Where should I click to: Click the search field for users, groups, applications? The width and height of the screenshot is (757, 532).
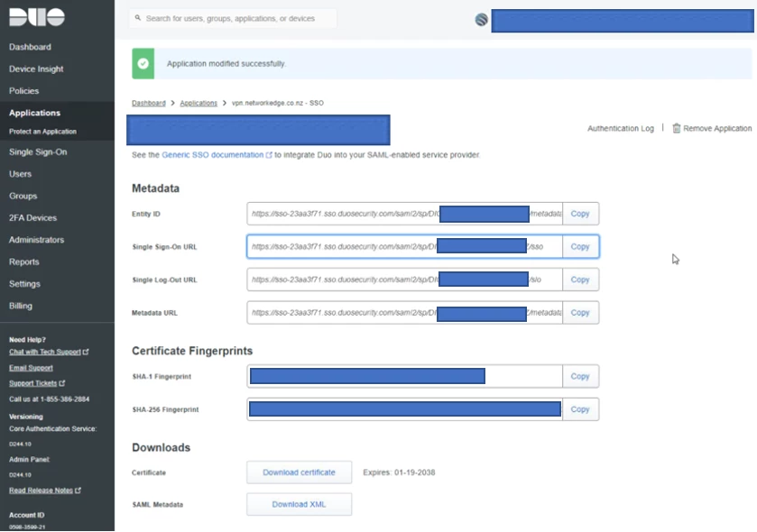click(x=233, y=18)
